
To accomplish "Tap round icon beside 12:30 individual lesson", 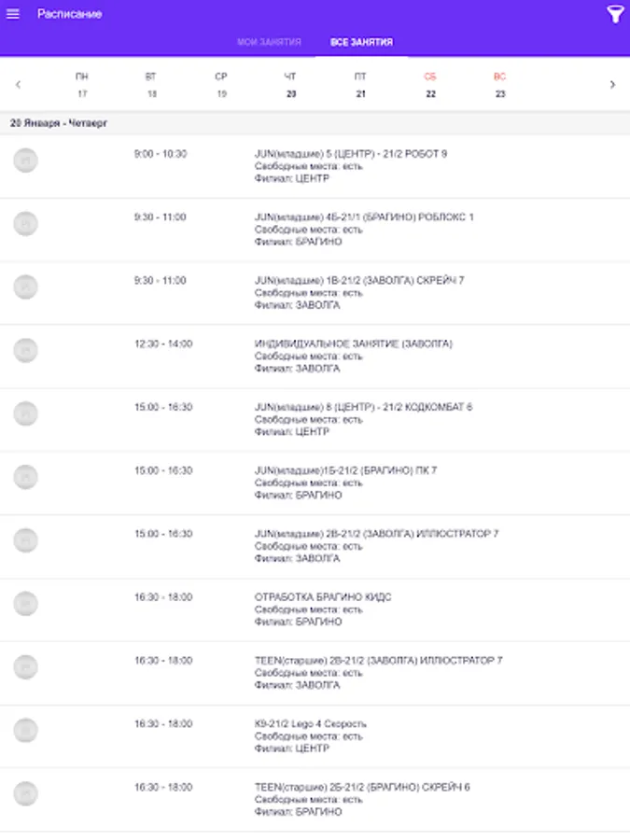I will [x=26, y=351].
